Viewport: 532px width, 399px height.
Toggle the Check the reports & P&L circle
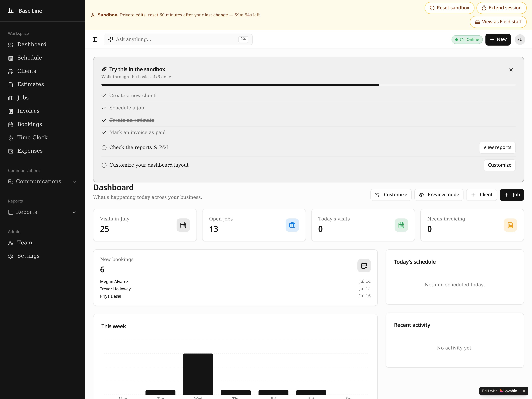(104, 148)
